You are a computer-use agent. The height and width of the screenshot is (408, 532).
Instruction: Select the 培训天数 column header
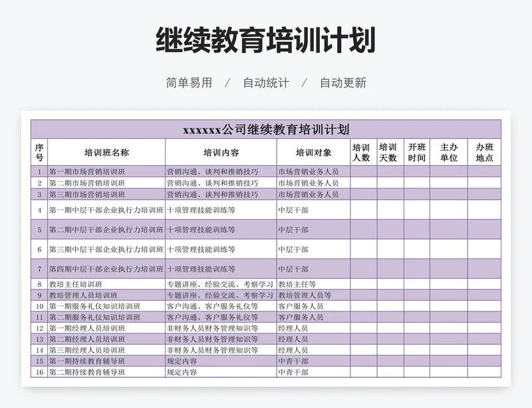point(390,152)
